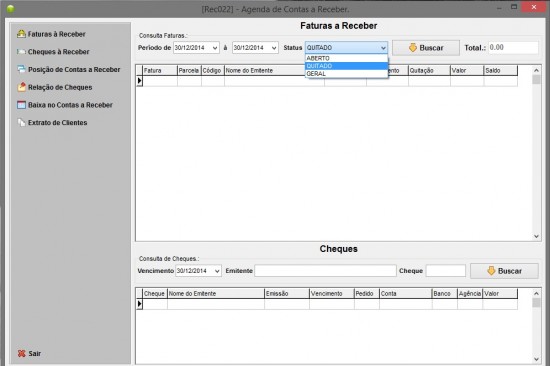This screenshot has height=366, width=550.
Task: Open Posição de Contas a Receber entry
Action: pyautogui.click(x=74, y=69)
